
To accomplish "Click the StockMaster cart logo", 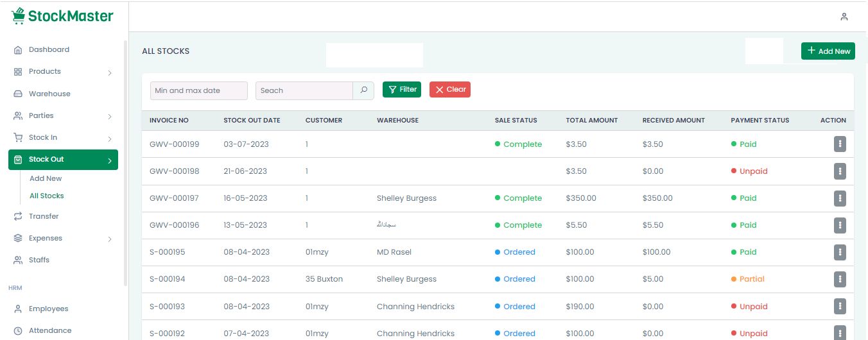I will pos(19,16).
